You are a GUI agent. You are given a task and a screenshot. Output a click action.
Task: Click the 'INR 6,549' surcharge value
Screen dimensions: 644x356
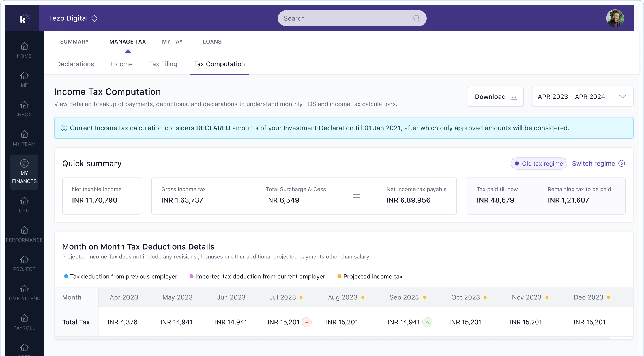[283, 200]
